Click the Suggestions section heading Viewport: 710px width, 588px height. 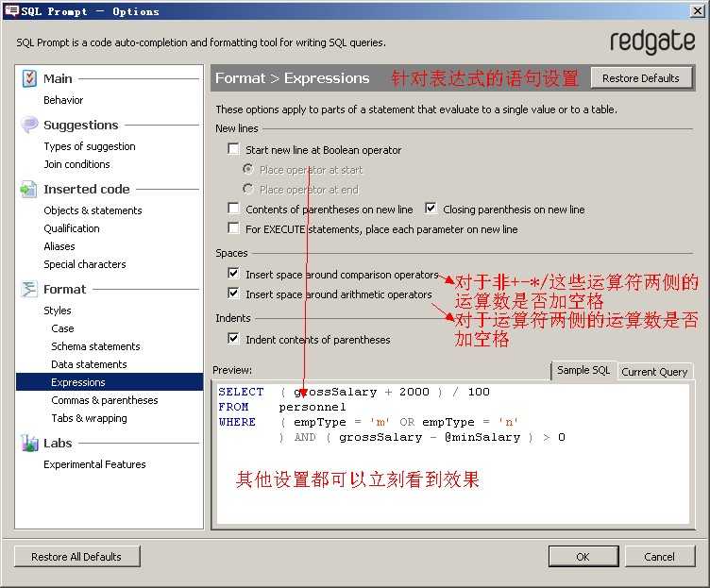[x=81, y=125]
